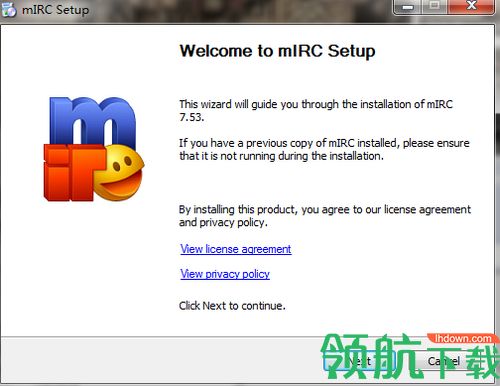This screenshot has width=500, height=386.
Task: Close the mIRC Setup window
Action: pos(471,6)
